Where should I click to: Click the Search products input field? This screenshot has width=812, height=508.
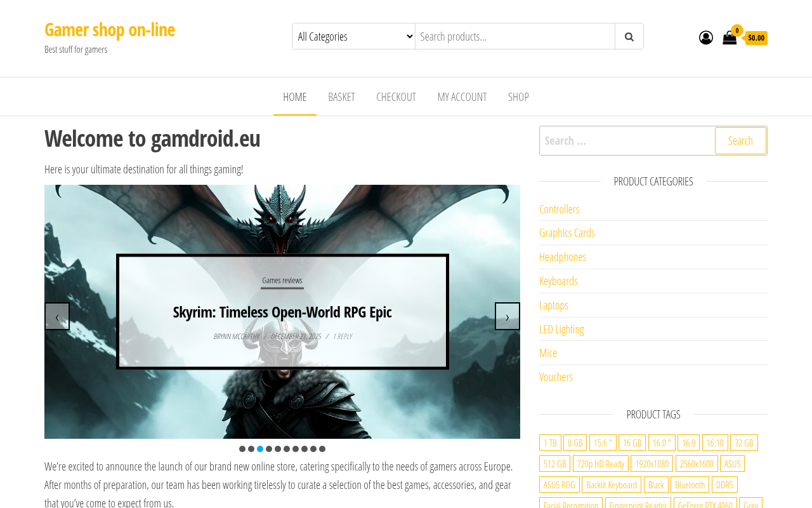(x=515, y=36)
